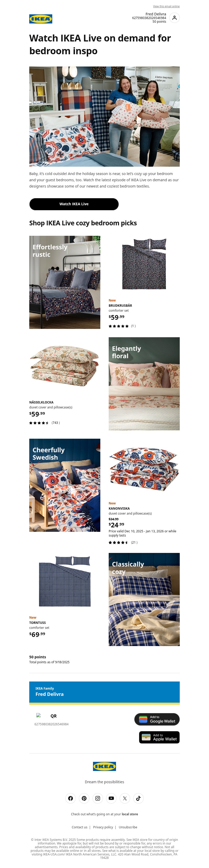Image resolution: width=209 pixels, height=868 pixels.
Task: Add card to Apple Wallet
Action: [159, 737]
